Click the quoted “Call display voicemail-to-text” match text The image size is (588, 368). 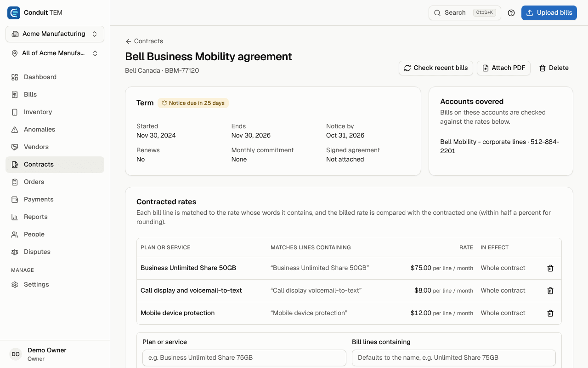tap(316, 291)
